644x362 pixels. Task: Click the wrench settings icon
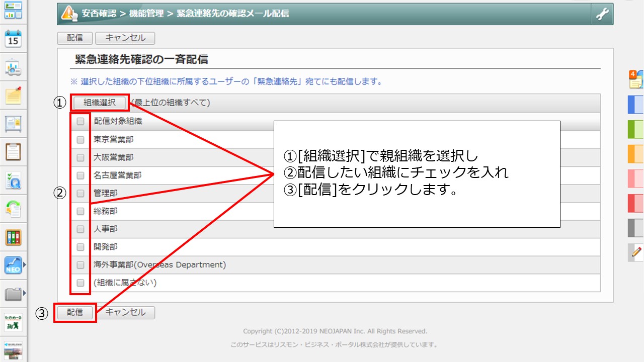coord(602,15)
